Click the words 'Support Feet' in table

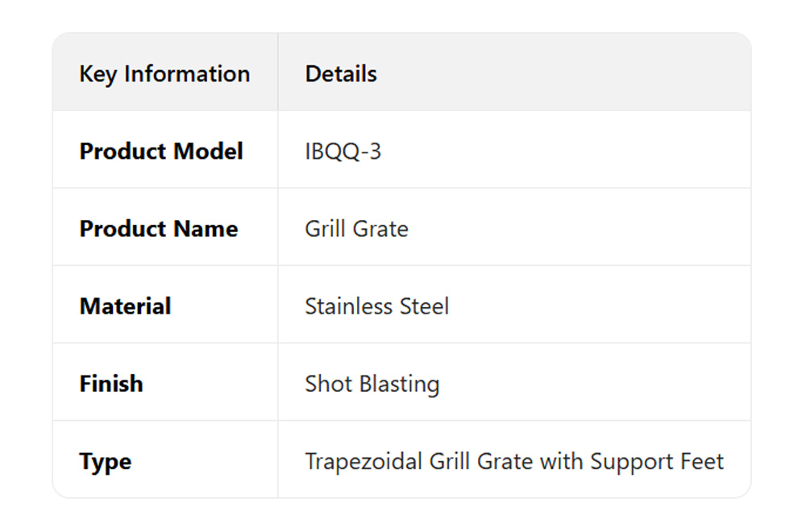tap(657, 461)
